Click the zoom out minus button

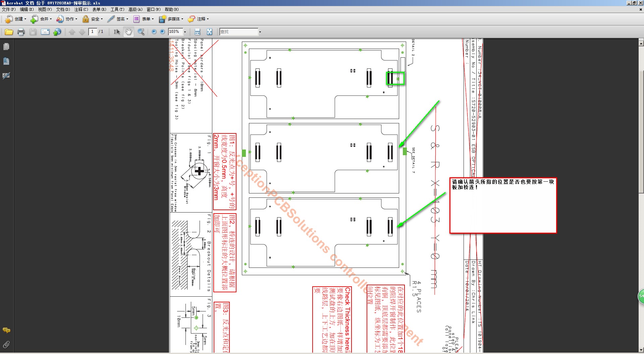click(154, 32)
